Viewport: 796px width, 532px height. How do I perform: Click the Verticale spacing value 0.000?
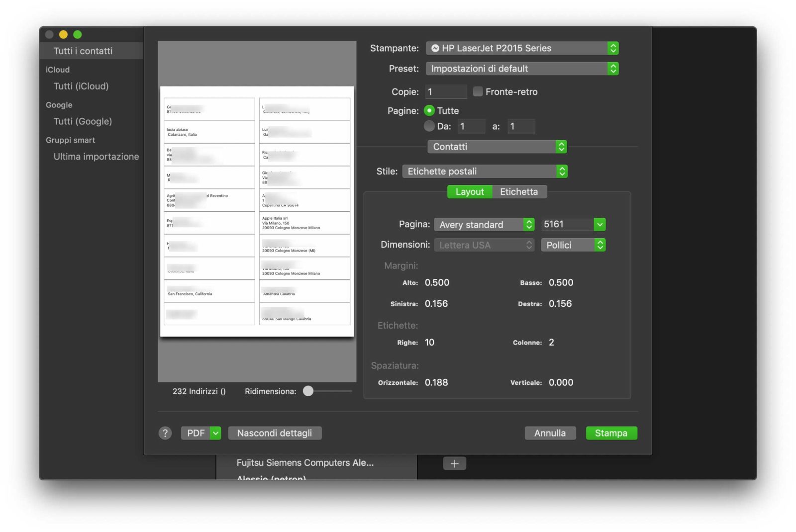[561, 382]
